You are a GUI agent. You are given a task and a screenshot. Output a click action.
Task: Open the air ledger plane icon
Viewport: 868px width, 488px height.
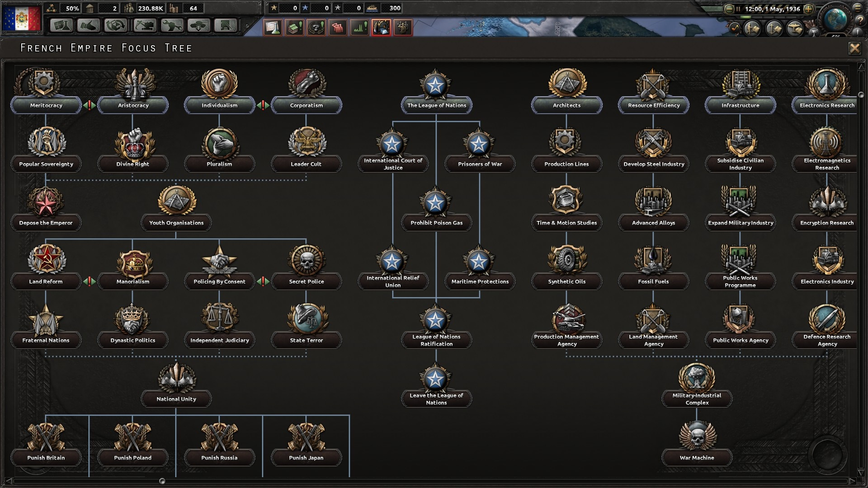click(x=795, y=28)
